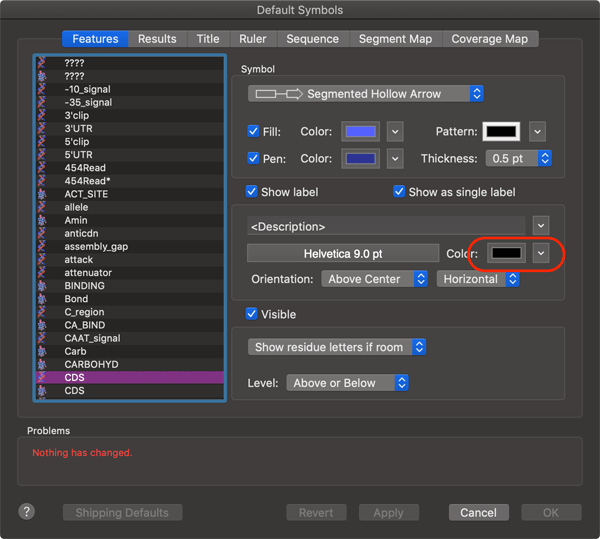
Task: Click the DNA icon on highlighted CDS row
Action: click(41, 377)
